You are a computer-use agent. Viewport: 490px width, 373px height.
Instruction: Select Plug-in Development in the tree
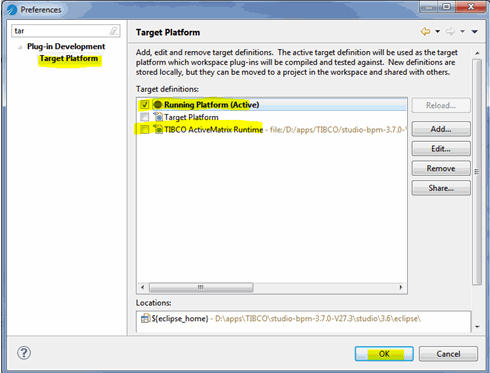coord(66,46)
